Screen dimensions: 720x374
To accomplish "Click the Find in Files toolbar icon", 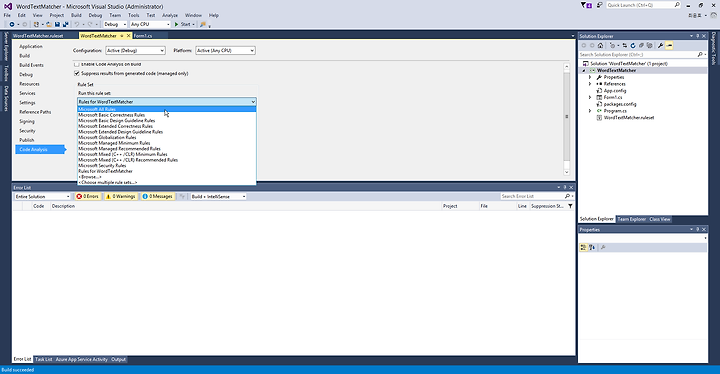I will 203,24.
